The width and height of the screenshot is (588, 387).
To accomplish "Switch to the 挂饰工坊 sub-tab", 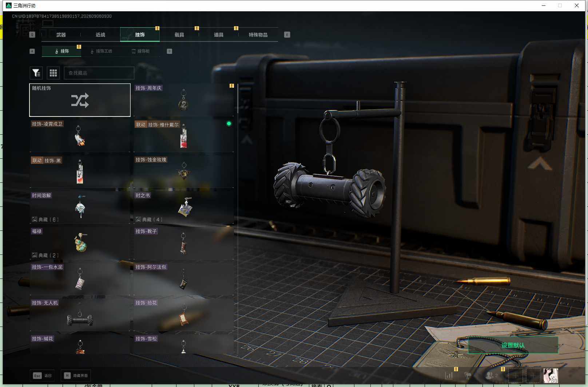I will (101, 51).
